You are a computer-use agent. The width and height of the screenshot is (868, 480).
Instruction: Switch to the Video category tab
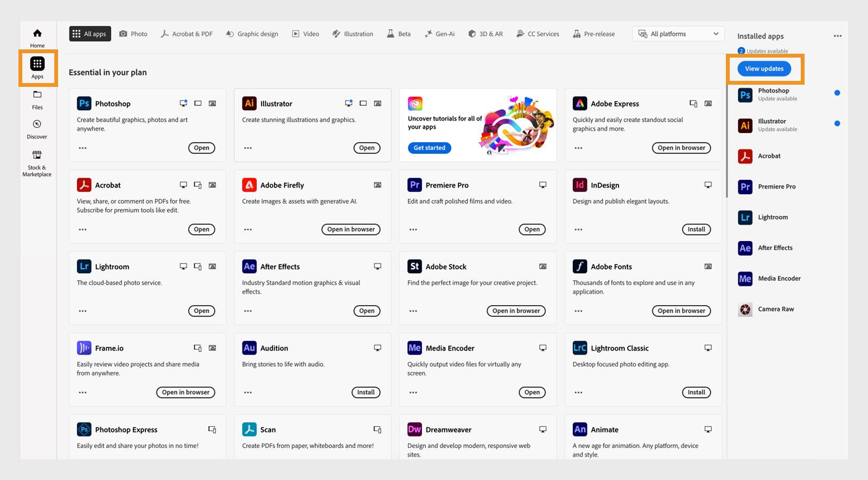[x=306, y=34]
